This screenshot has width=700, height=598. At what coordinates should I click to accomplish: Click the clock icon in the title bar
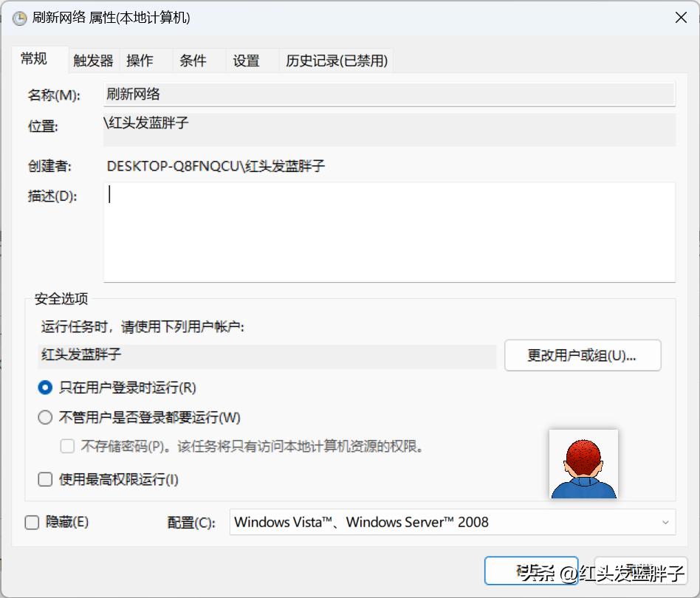coord(18,16)
